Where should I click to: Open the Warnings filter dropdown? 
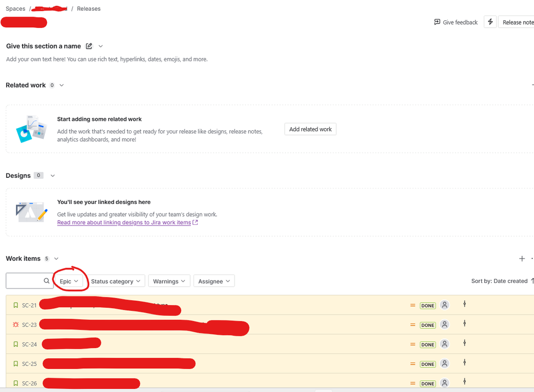(169, 281)
